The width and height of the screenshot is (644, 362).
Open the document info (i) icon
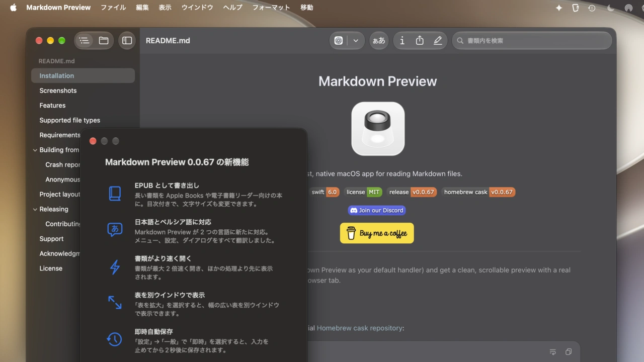(402, 41)
